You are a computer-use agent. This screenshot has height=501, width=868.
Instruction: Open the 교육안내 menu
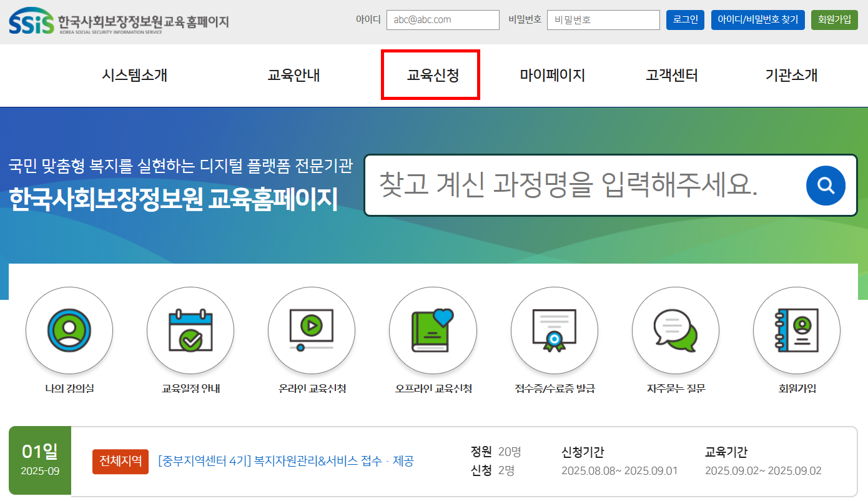click(x=294, y=76)
